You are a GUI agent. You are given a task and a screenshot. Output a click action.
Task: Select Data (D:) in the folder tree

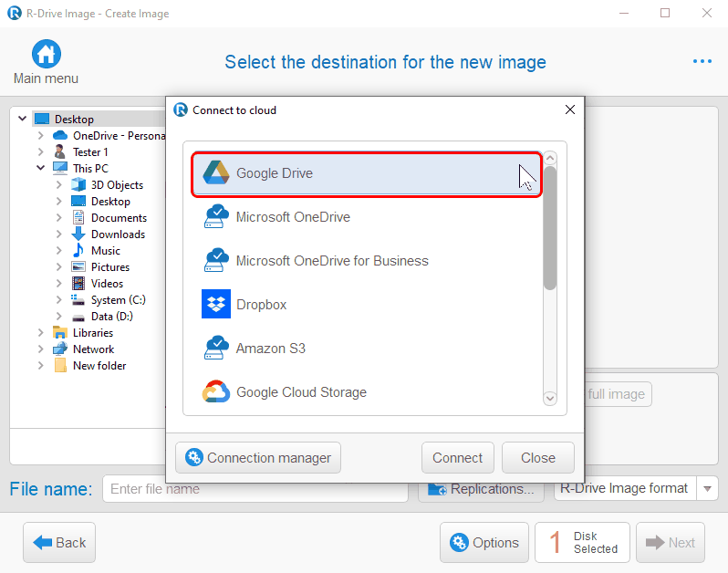point(112,317)
